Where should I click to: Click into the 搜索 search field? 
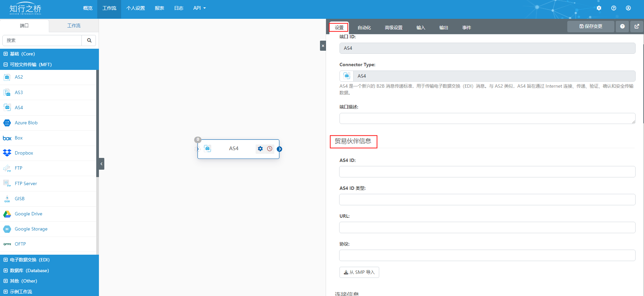(x=42, y=40)
